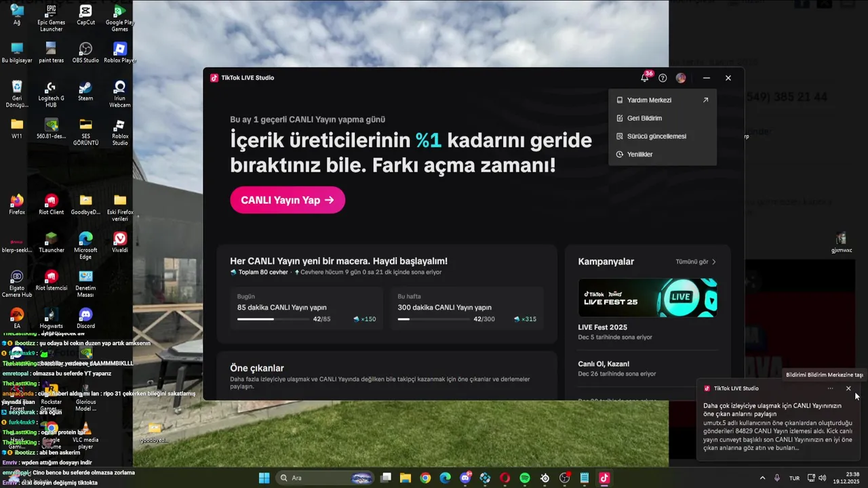Open the Windows Start menu
The width and height of the screenshot is (868, 488).
tap(264, 478)
